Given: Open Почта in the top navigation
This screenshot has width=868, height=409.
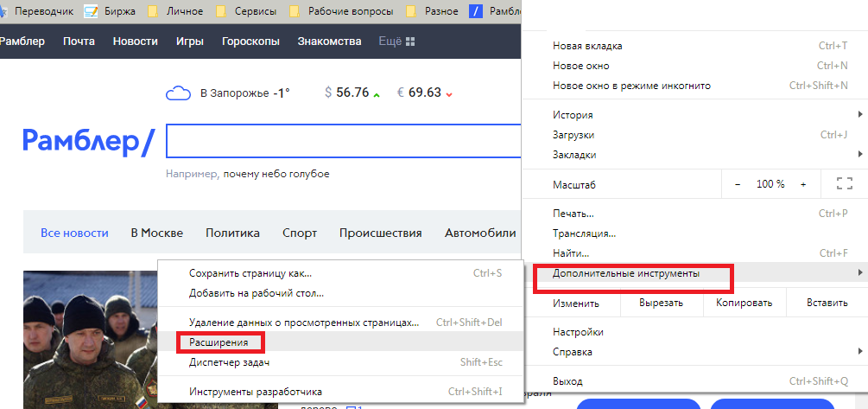Looking at the screenshot, I should pos(79,41).
